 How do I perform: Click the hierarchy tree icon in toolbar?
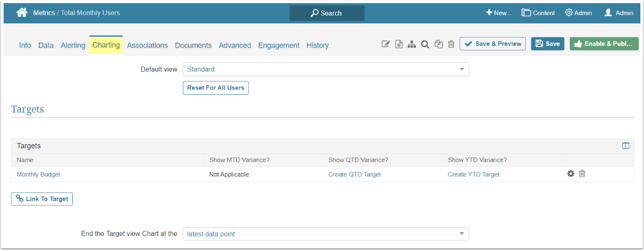[412, 45]
